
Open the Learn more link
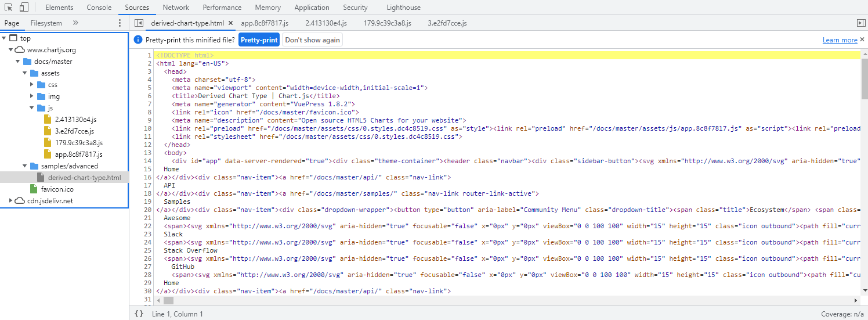tap(840, 40)
